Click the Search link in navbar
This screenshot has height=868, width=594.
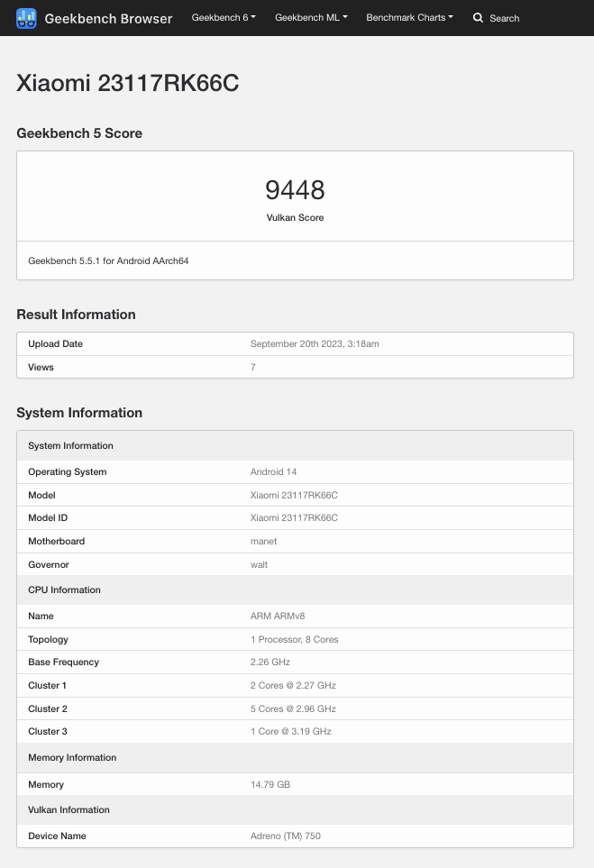pyautogui.click(x=505, y=18)
